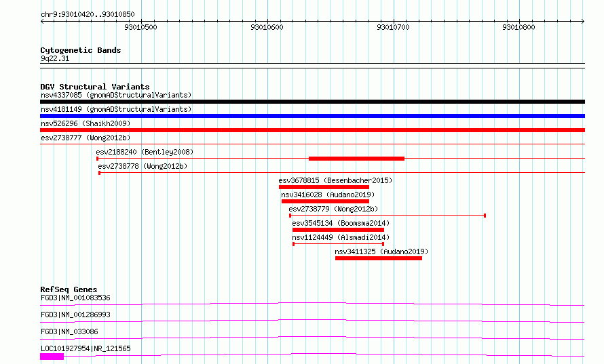Select the magenta LOC101927954 exon block

coord(52,357)
